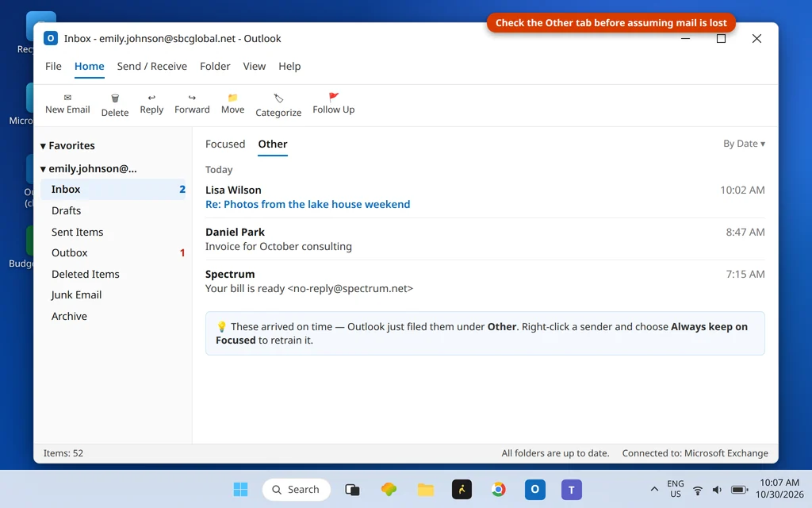Open the black app icon on the taskbar

point(462,489)
